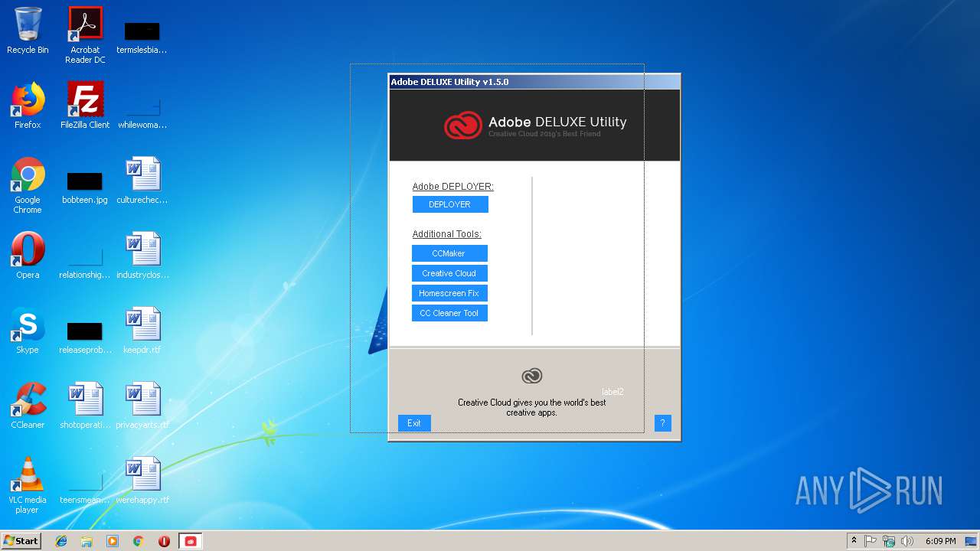Switch to Adobe DELUXE Utility taskbar button
This screenshot has width=980, height=551.
point(191,541)
